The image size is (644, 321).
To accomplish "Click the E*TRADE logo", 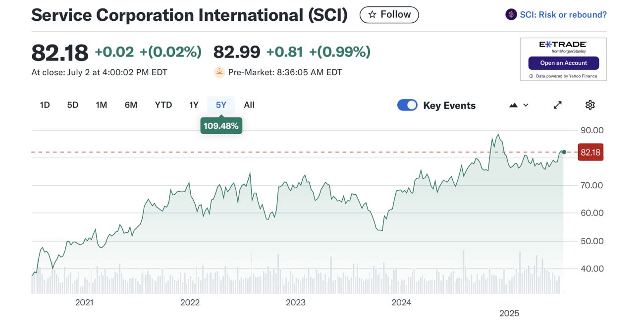I will [x=563, y=46].
